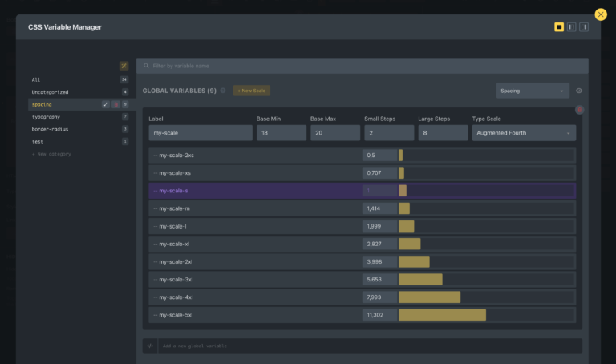This screenshot has height=364, width=616.
Task: Toggle the preview eye icon next to Spacing
Action: point(579,91)
